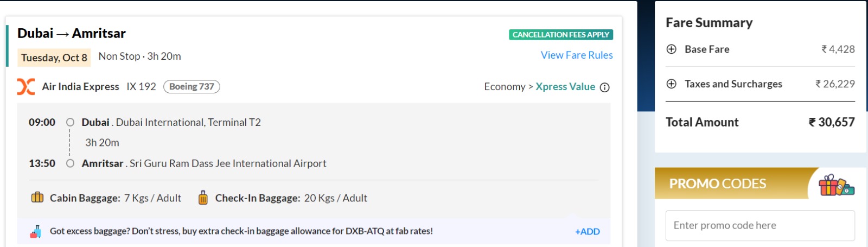Add extra check-in baggage with +ADD

click(x=588, y=232)
